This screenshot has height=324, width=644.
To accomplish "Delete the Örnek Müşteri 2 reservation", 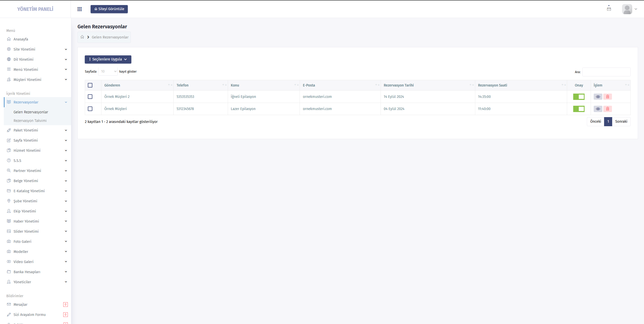I will click(608, 97).
